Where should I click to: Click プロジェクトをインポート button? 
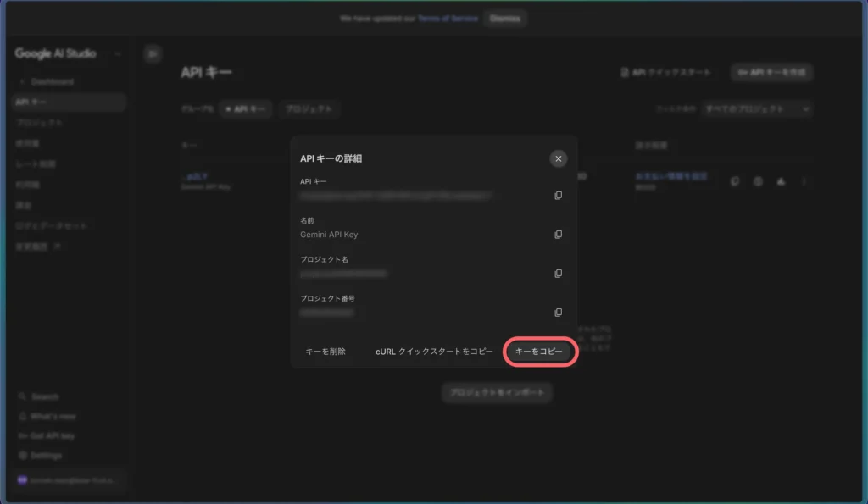[497, 392]
